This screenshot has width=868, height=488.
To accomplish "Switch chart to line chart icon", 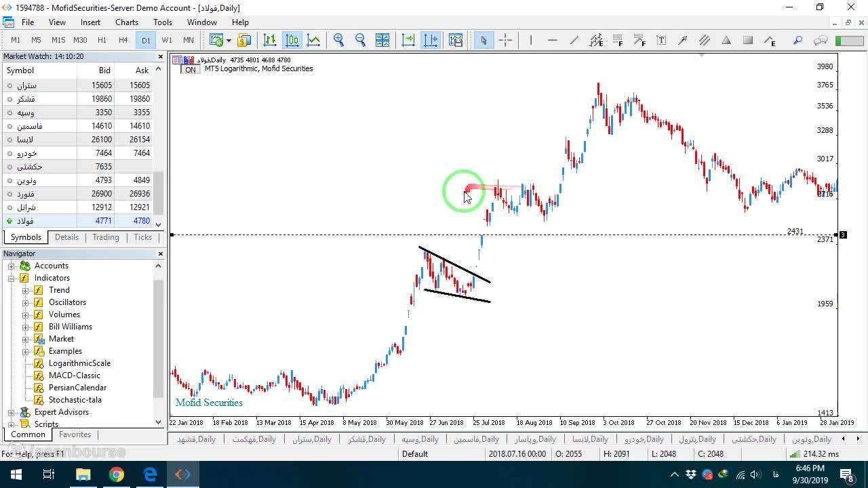I will 314,40.
